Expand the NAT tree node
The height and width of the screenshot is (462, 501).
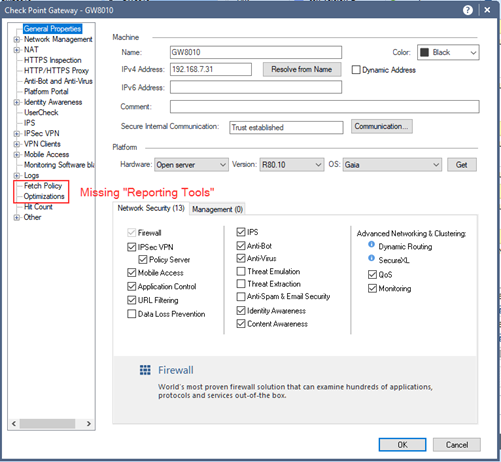coord(17,50)
